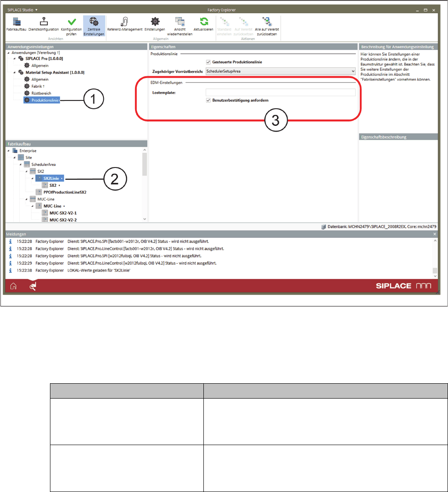Image resolution: width=448 pixels, height=492 pixels.
Task: Collapse the MUC-Line area node
Action: click(x=26, y=199)
